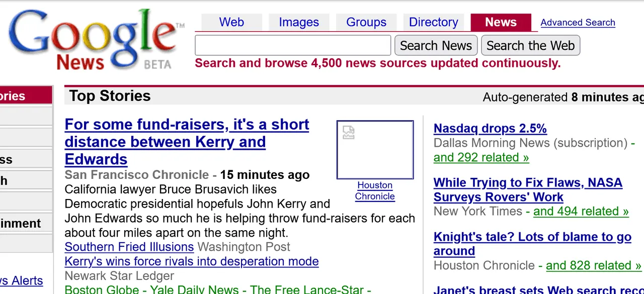Image resolution: width=644 pixels, height=294 pixels.
Task: Open the Knight's tale headline
Action: [x=532, y=244]
